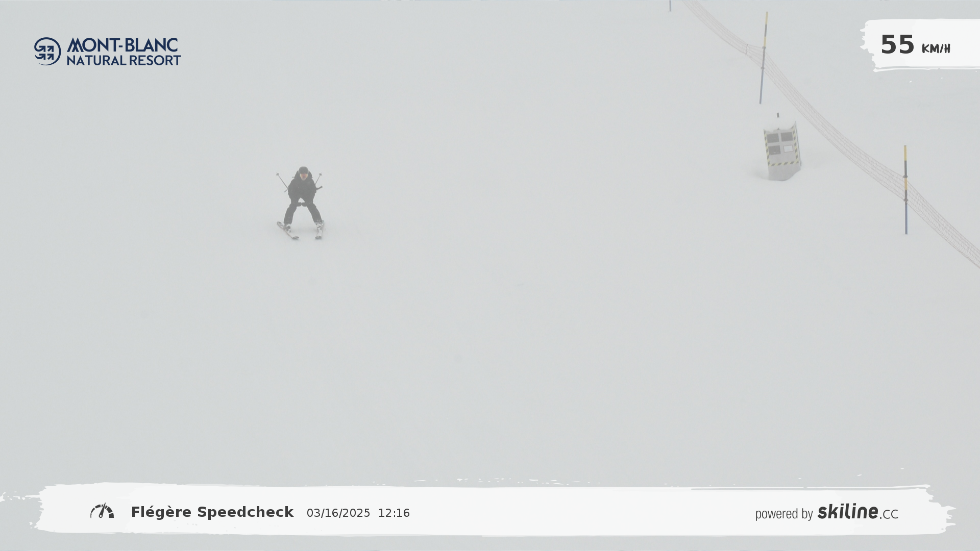Click the upper yellow-blue safety pole
The width and height of the screenshot is (980, 551).
[764, 57]
